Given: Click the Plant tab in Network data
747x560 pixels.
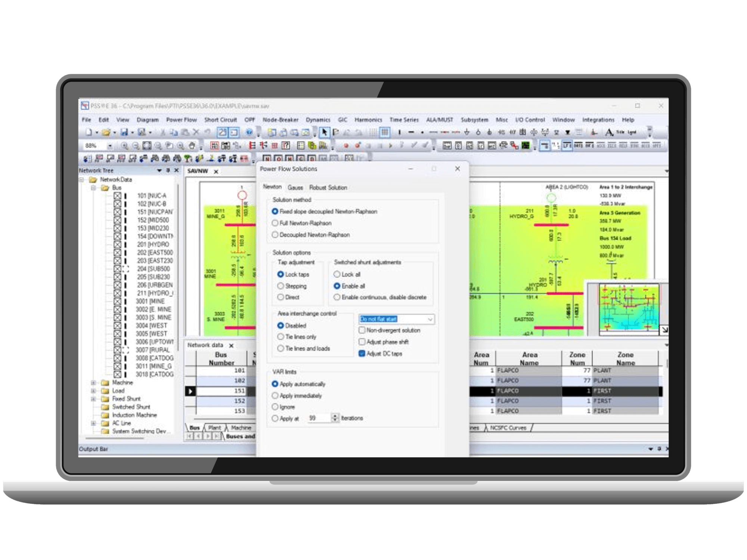Looking at the screenshot, I should (x=214, y=428).
